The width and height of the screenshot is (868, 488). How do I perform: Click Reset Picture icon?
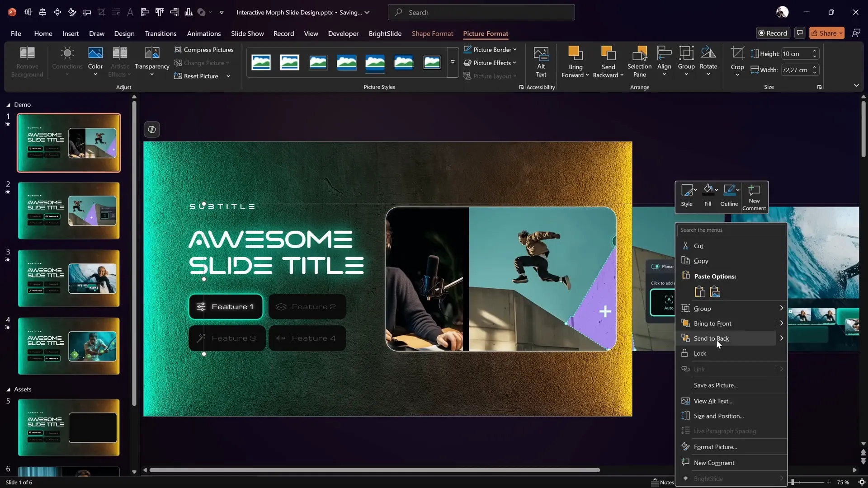point(178,76)
